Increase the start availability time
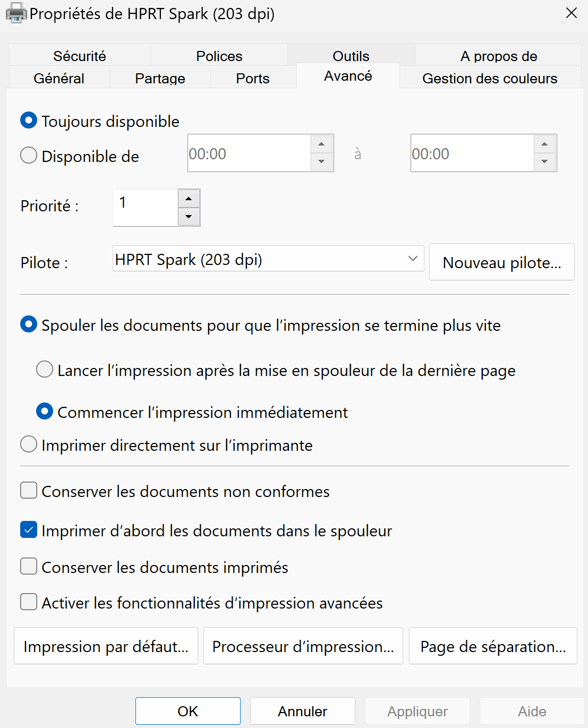588x728 pixels. [x=321, y=144]
